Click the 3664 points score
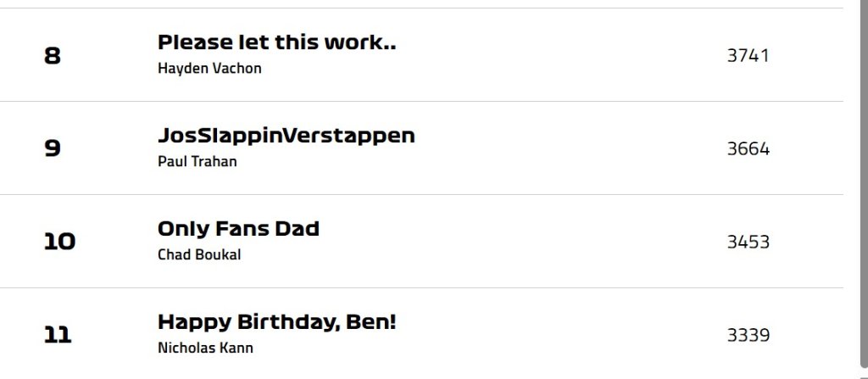 click(748, 149)
